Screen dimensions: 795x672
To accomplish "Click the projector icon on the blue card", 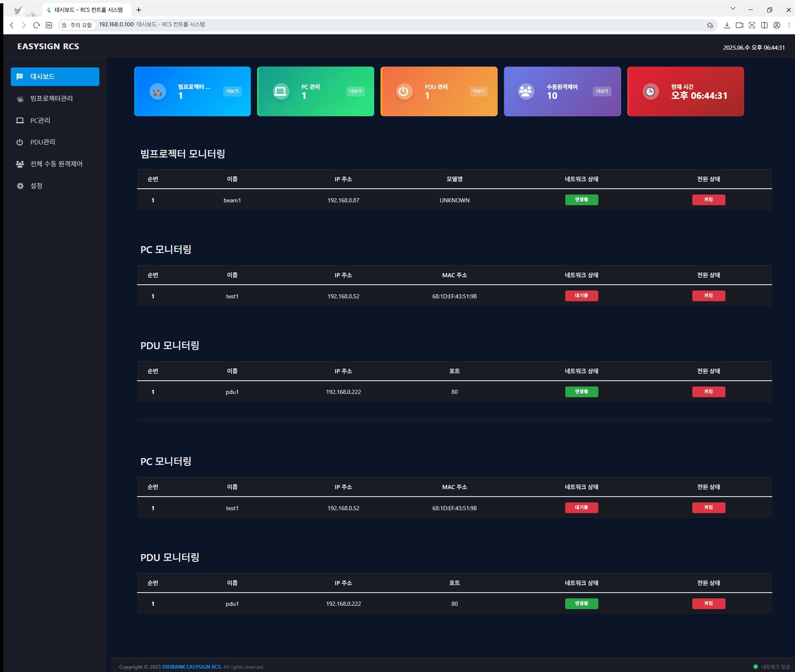I will 157,91.
